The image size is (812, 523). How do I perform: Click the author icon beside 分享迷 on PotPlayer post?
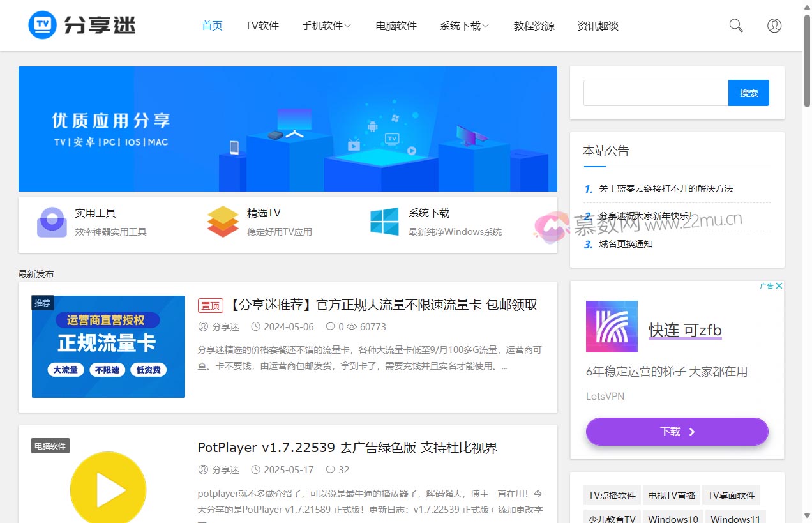[202, 469]
